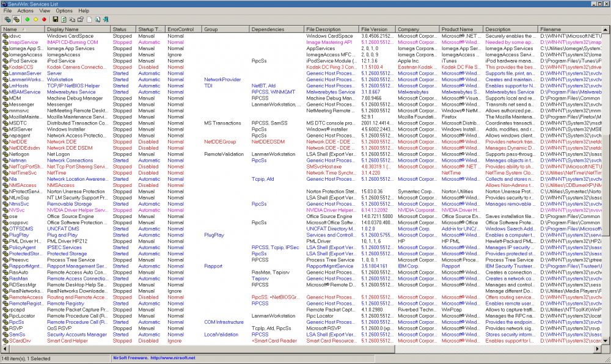Image resolution: width=611 pixels, height=364 pixels.
Task: Copy selected items toolbar icon
Action: tap(72, 20)
